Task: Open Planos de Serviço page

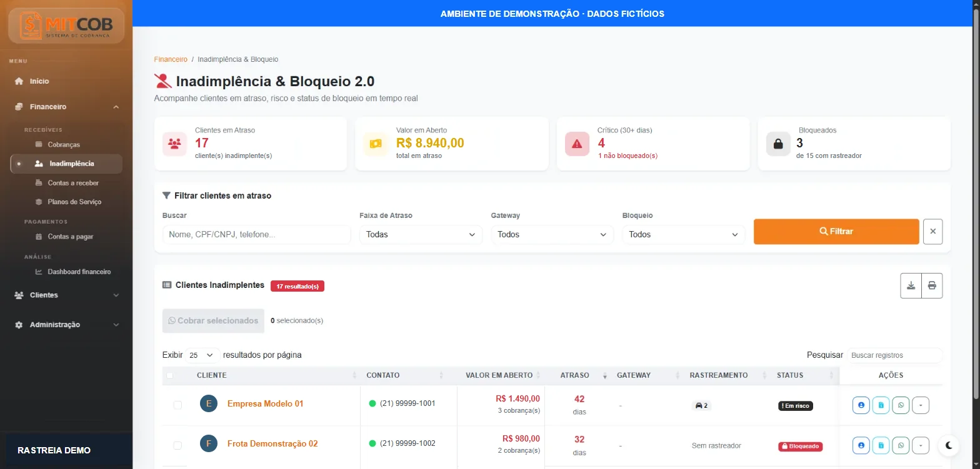Action: (74, 202)
